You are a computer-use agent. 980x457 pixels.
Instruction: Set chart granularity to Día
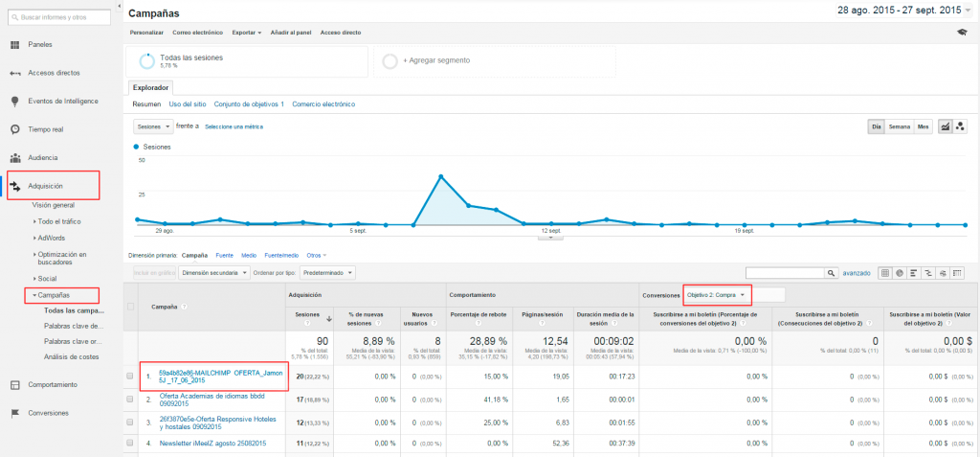[x=877, y=126]
